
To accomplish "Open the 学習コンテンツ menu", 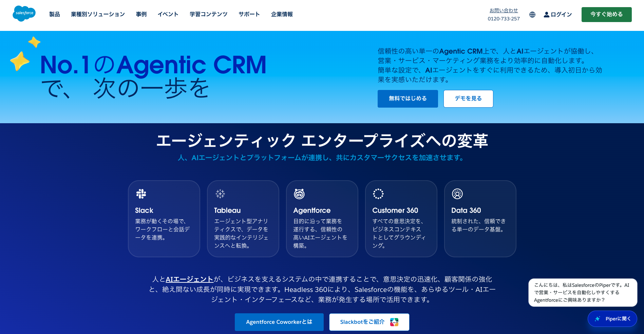I will [208, 14].
